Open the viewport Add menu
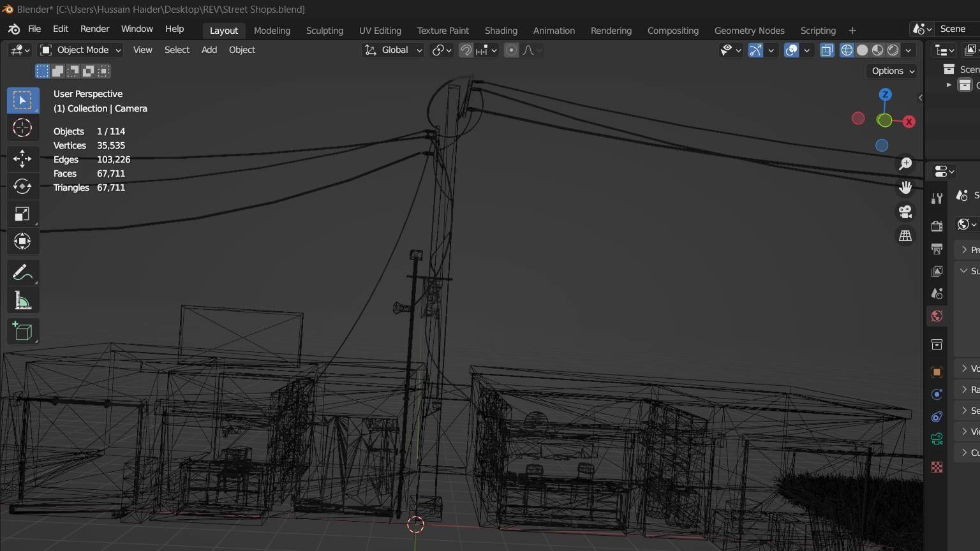Screen dimensions: 980x551 tap(209, 50)
